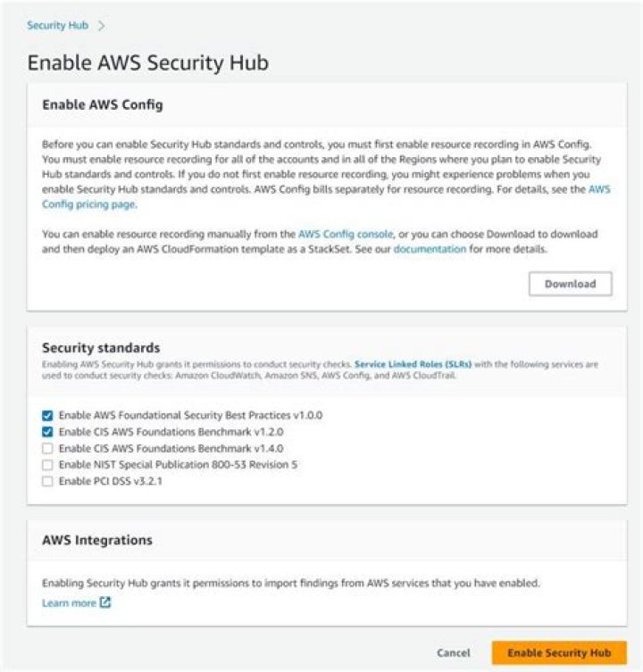
Task: Uncheck AWS Foundational Security Best Practices v1.0.0
Action: (x=47, y=415)
